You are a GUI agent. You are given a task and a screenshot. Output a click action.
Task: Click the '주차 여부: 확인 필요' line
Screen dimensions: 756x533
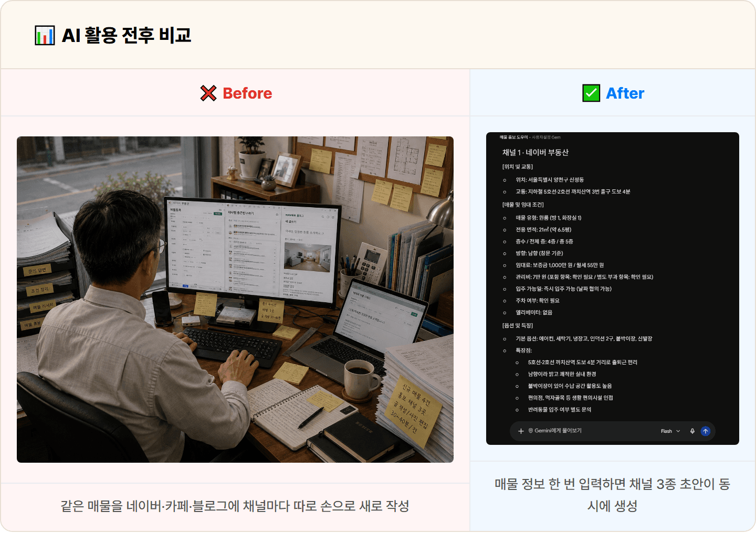click(x=537, y=301)
